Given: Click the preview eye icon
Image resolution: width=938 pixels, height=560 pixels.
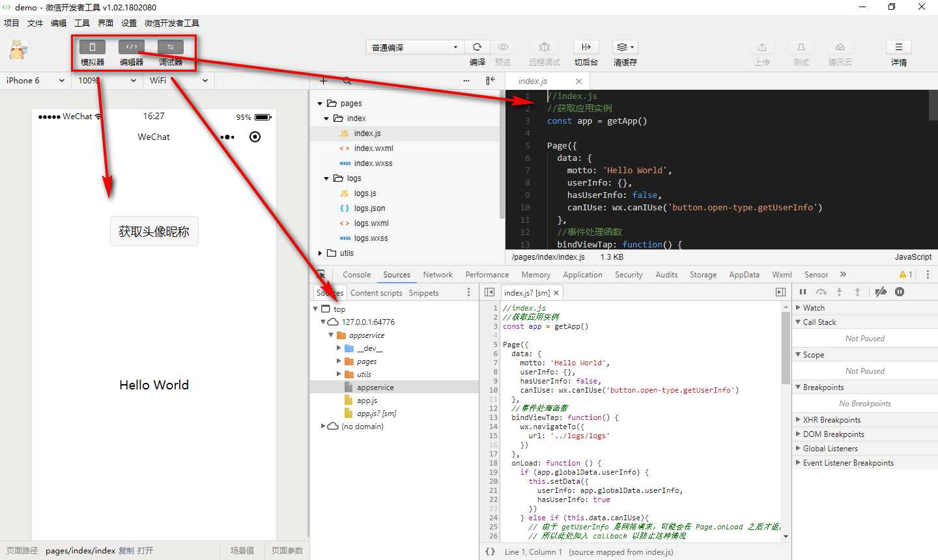Looking at the screenshot, I should click(x=503, y=47).
